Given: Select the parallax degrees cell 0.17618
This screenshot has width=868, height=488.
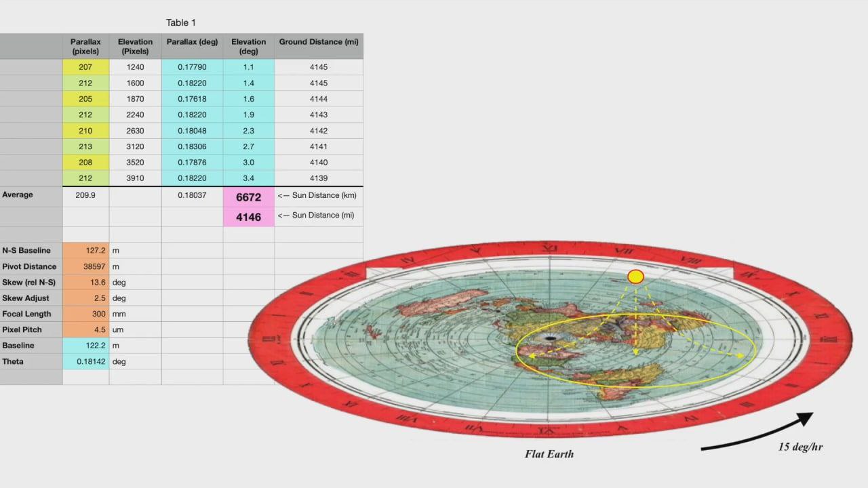Looking at the screenshot, I should click(x=193, y=99).
